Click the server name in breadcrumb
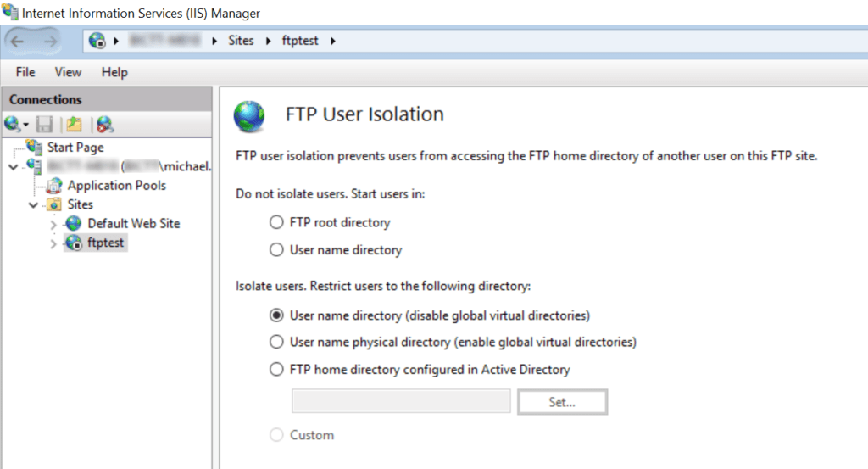The image size is (868, 469). point(165,41)
